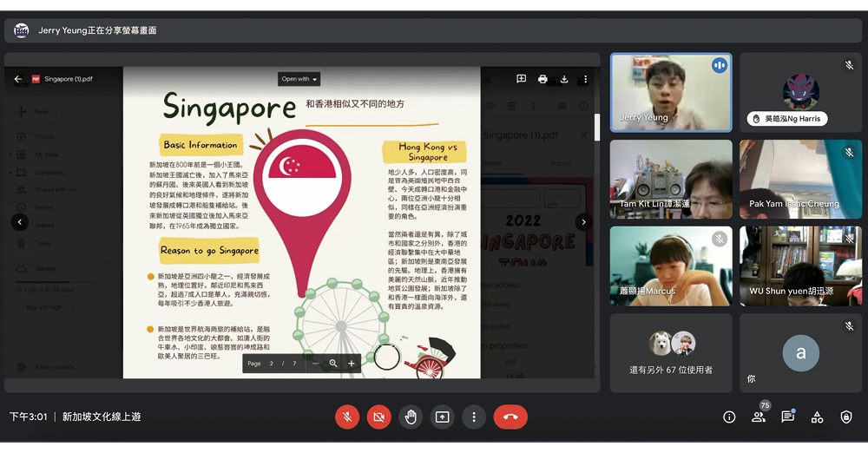Open Storage in Drive sidebar

coord(45,268)
